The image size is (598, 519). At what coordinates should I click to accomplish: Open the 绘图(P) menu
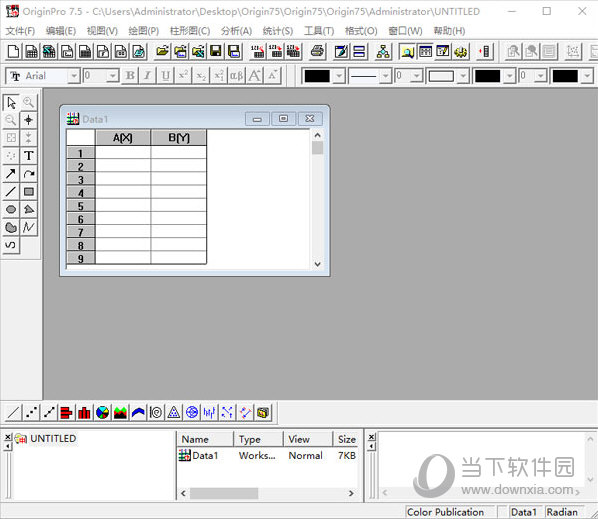point(144,31)
